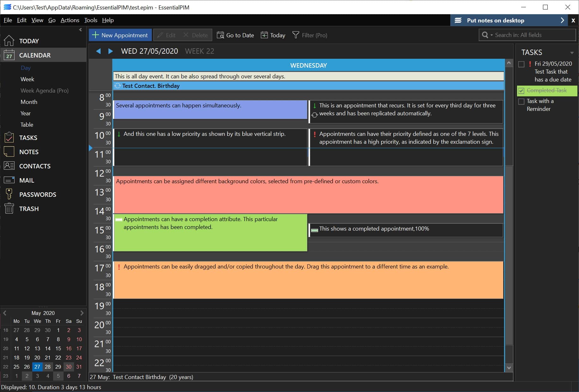Viewport: 579px width, 392px height.
Task: Open the Tools menu
Action: click(90, 20)
